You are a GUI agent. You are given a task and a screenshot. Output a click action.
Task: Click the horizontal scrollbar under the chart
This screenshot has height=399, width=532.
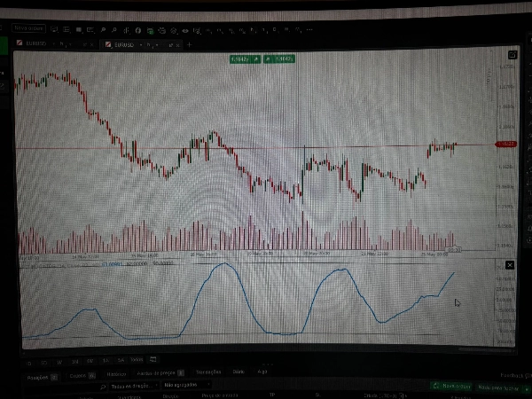click(485, 349)
